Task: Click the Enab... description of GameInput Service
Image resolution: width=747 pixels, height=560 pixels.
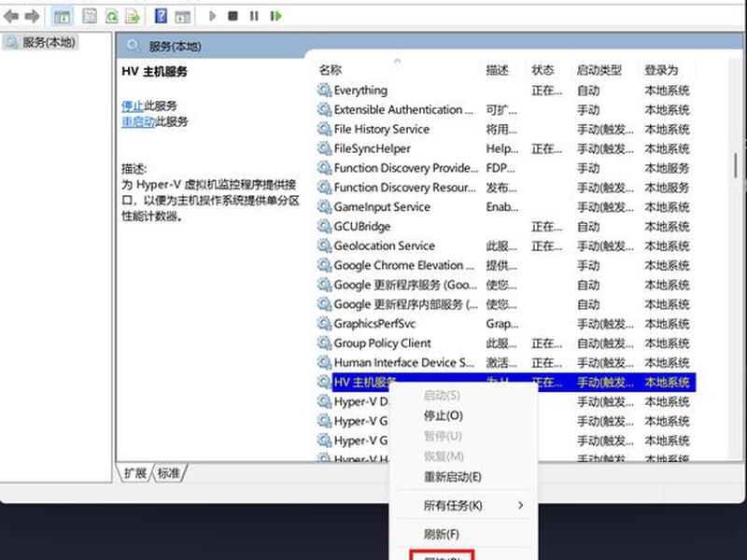Action: pyautogui.click(x=502, y=206)
